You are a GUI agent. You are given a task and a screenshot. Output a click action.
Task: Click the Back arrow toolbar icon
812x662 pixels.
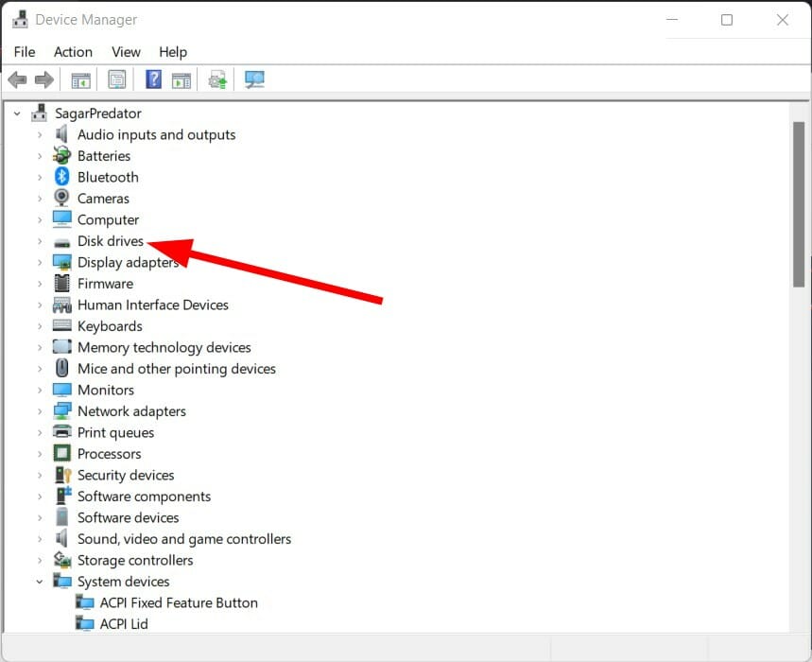(x=17, y=79)
